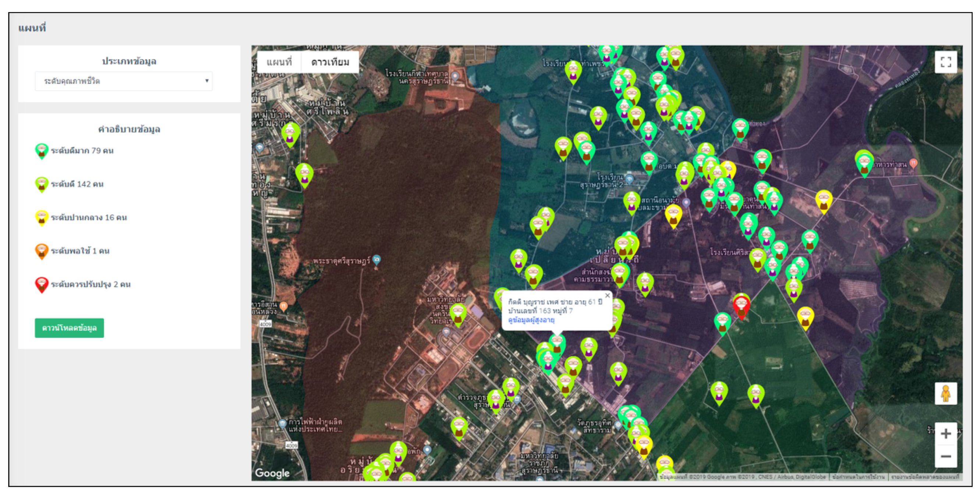
Task: Open the ดูข้อมูลผู้สูงอายุ link
Action: coord(531,320)
